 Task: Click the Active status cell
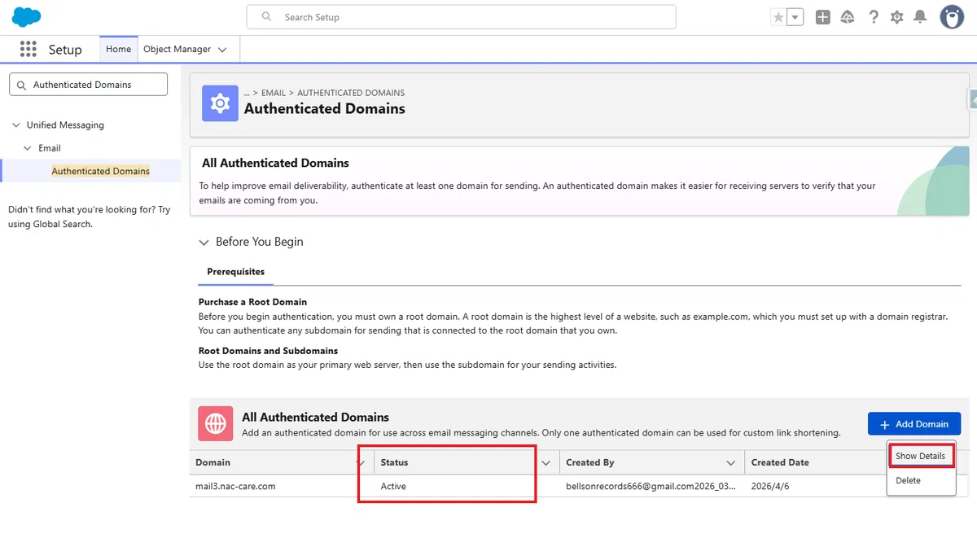point(393,486)
